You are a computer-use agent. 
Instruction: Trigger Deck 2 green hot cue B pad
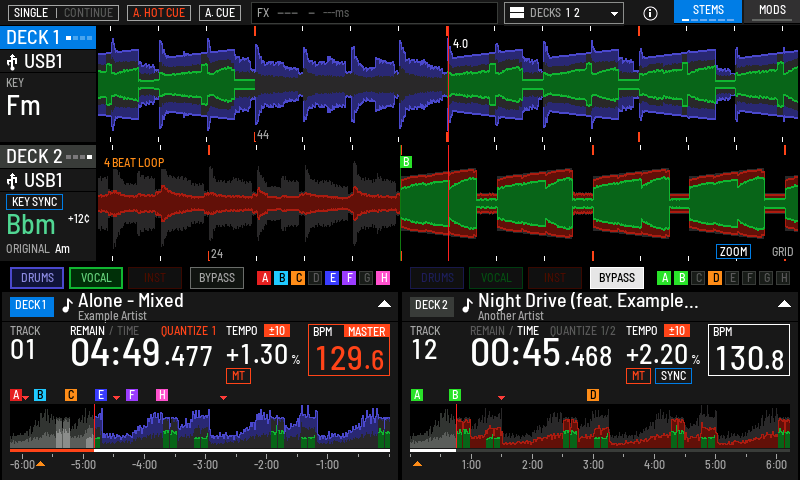[x=681, y=278]
